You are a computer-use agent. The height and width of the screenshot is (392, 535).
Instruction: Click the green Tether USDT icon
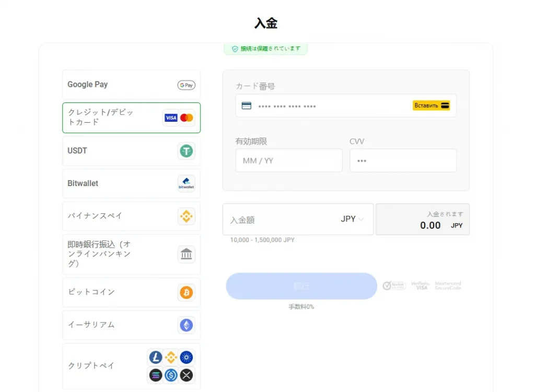(x=187, y=151)
